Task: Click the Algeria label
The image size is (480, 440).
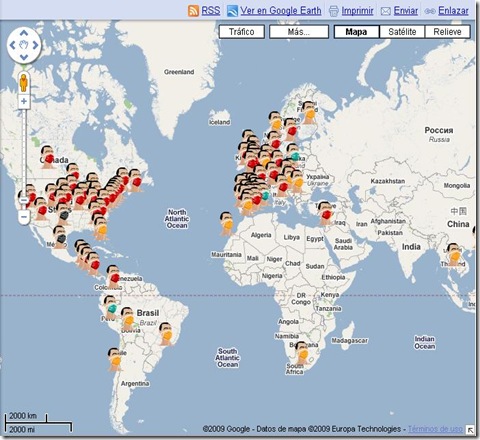Action: point(261,235)
